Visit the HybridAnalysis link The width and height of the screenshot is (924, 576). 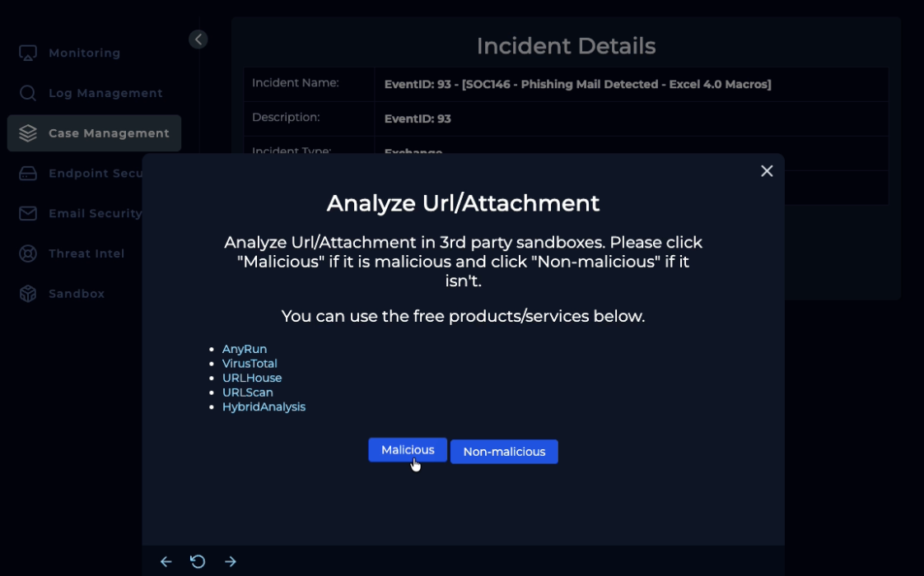(x=264, y=406)
